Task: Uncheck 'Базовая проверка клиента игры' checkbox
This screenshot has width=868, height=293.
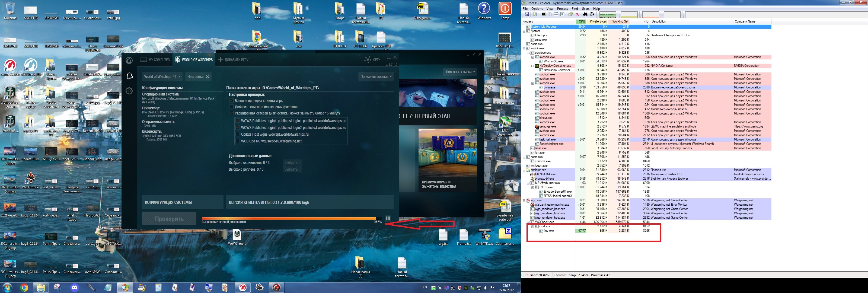Action: (231, 100)
